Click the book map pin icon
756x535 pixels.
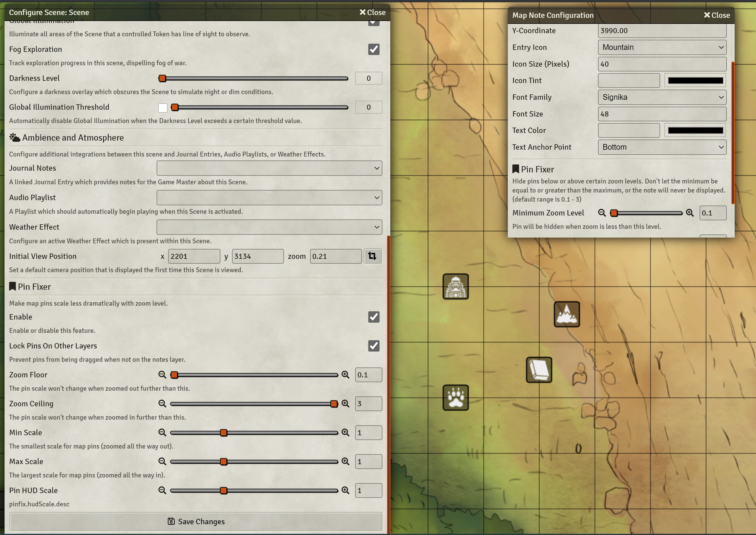pyautogui.click(x=539, y=370)
